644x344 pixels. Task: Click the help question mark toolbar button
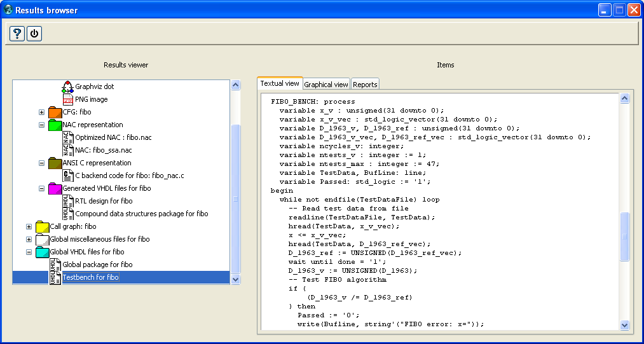17,33
